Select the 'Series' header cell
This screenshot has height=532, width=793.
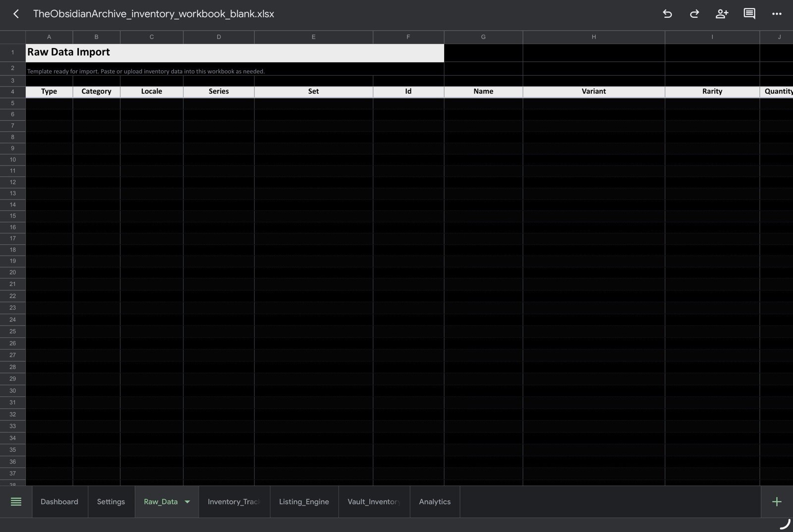tap(219, 92)
